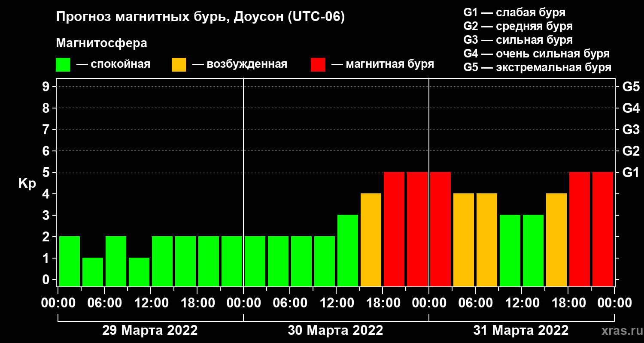Click the red Kp 5 bar starting 18:00 on 30 Марта

[394, 229]
